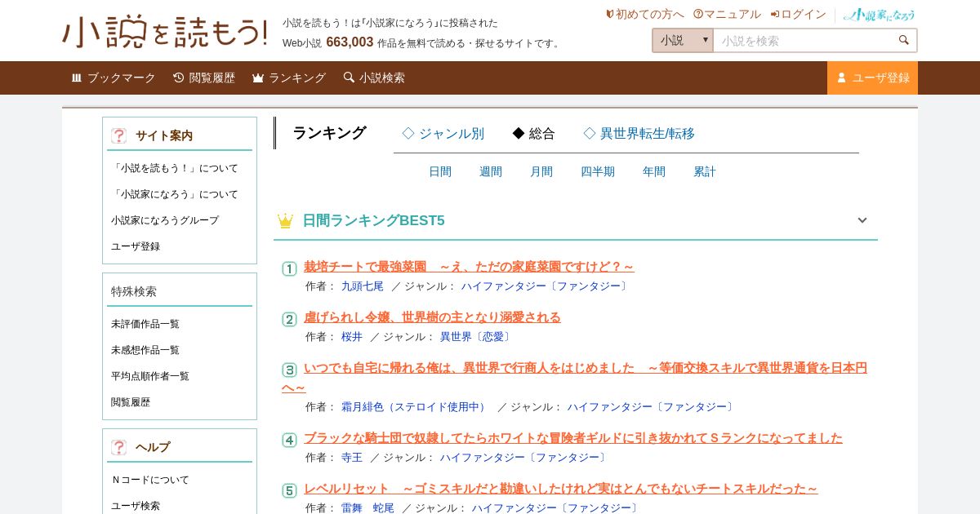The width and height of the screenshot is (980, 514).
Task: Click the magnifier search submit icon
Action: 903,40
